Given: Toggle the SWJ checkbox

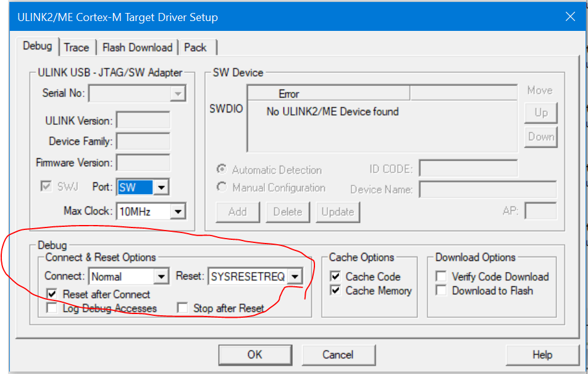Looking at the screenshot, I should pos(46,186).
